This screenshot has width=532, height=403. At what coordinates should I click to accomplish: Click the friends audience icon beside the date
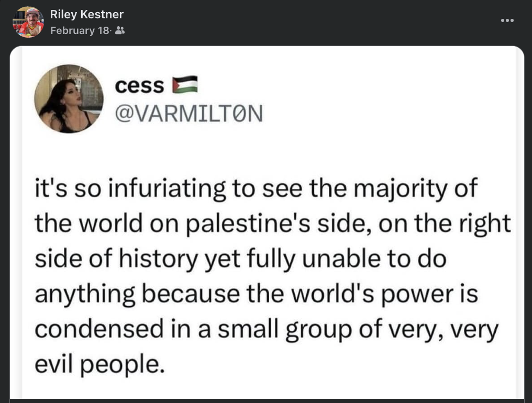119,31
